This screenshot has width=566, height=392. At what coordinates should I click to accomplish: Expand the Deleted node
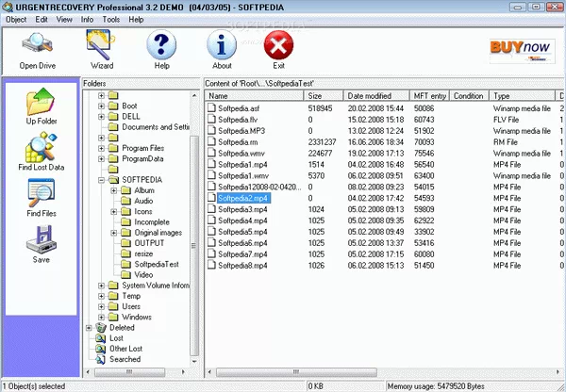[89, 327]
